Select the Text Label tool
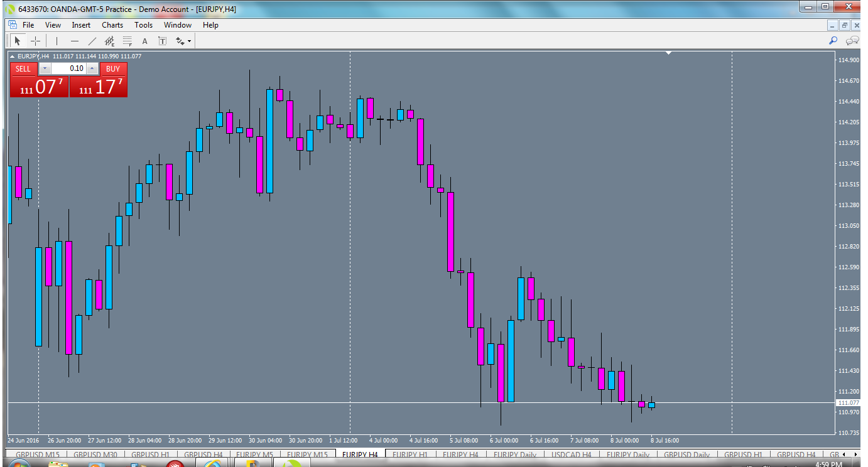Screen dimensions: 868x467 [x=162, y=41]
